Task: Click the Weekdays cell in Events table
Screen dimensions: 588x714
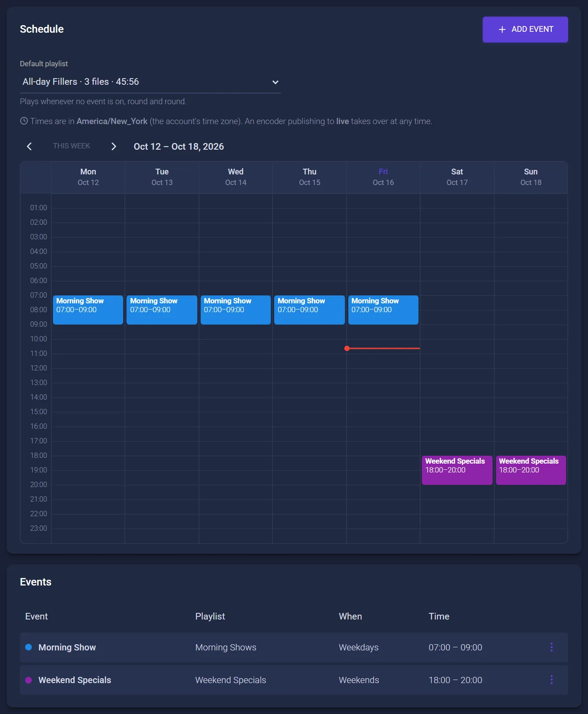Action: (358, 647)
